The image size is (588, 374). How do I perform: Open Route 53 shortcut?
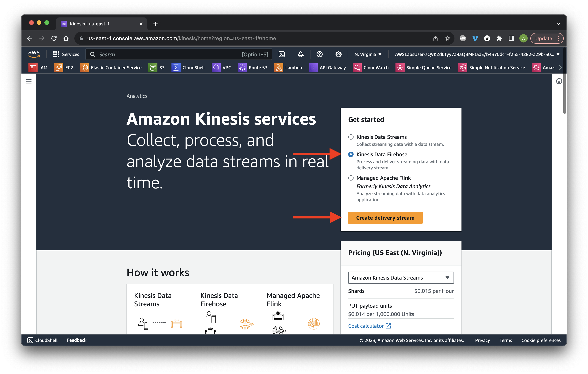coord(253,68)
